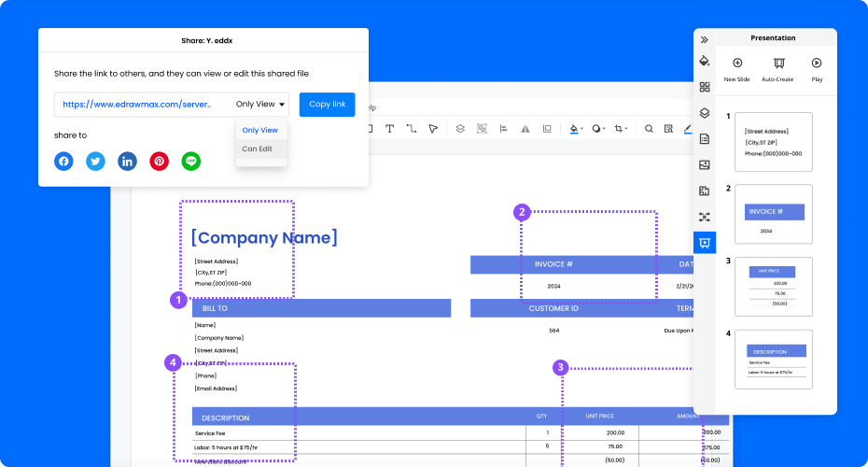This screenshot has width=868, height=467.
Task: Open the toolbar layer order icon
Action: coord(460,129)
